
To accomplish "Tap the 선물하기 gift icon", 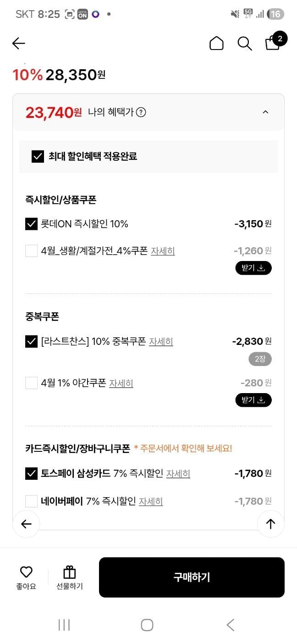I will [x=70, y=572].
